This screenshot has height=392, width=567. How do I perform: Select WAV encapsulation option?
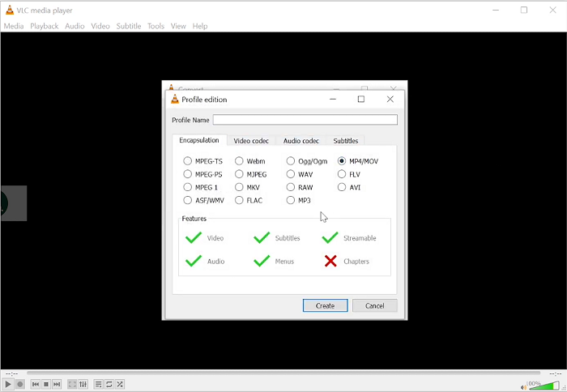pyautogui.click(x=290, y=174)
